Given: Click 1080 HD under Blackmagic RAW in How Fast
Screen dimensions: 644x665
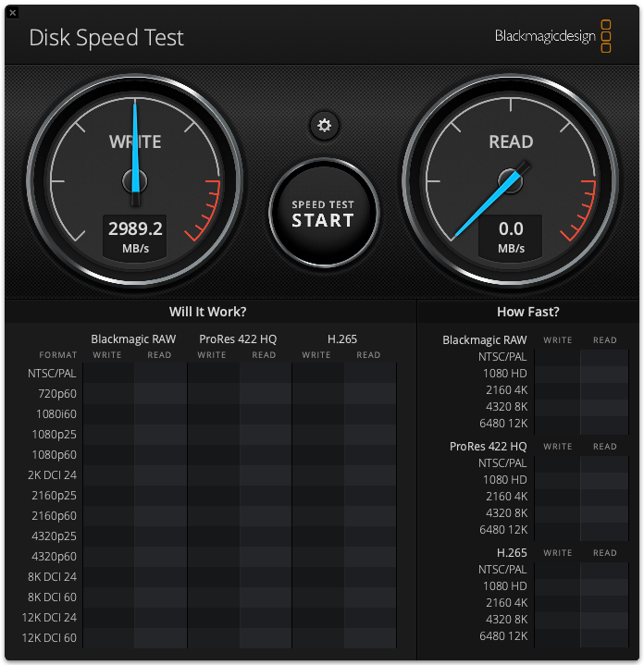Looking at the screenshot, I should [505, 374].
